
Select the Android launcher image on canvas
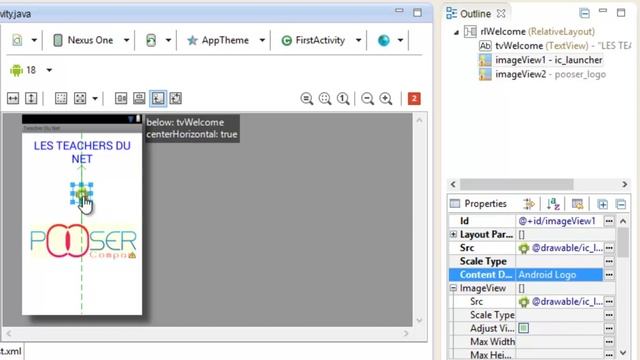coord(82,194)
